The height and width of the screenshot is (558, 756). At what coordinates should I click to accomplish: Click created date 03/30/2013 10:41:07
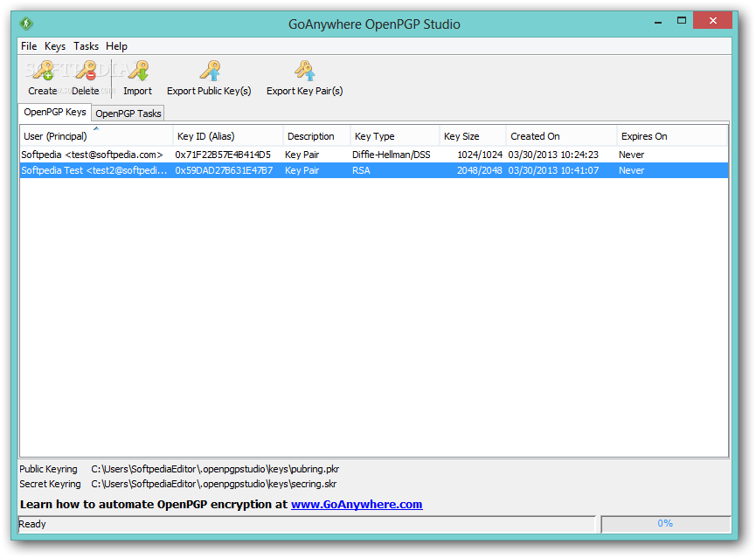pos(553,170)
